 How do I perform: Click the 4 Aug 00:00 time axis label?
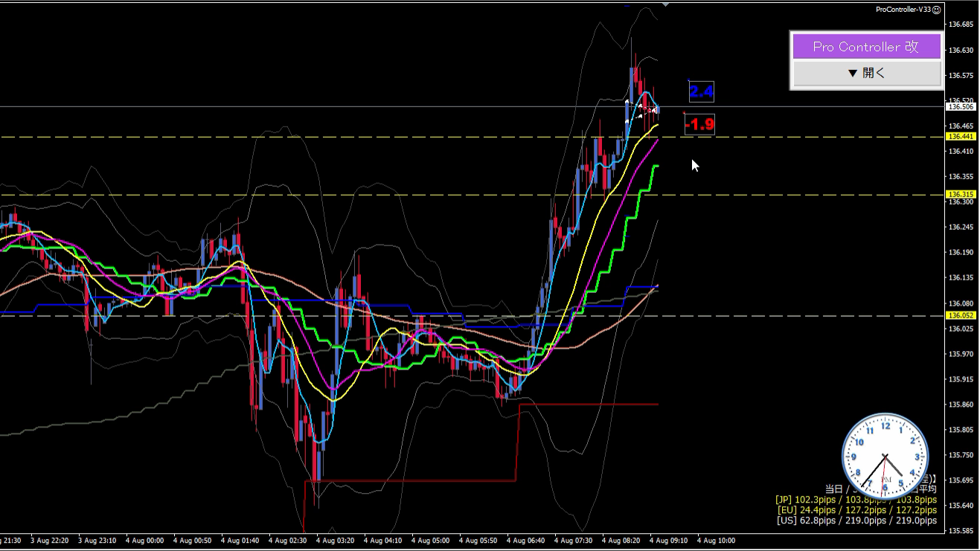[x=145, y=541]
